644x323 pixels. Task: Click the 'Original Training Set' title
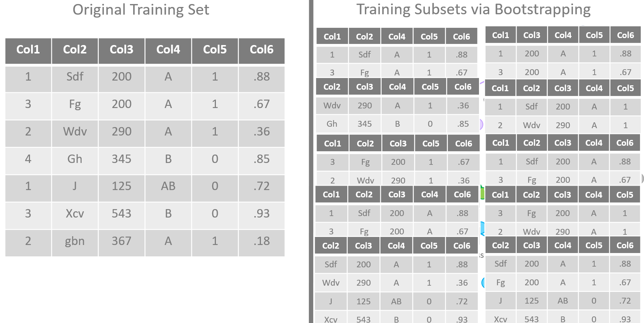click(141, 10)
